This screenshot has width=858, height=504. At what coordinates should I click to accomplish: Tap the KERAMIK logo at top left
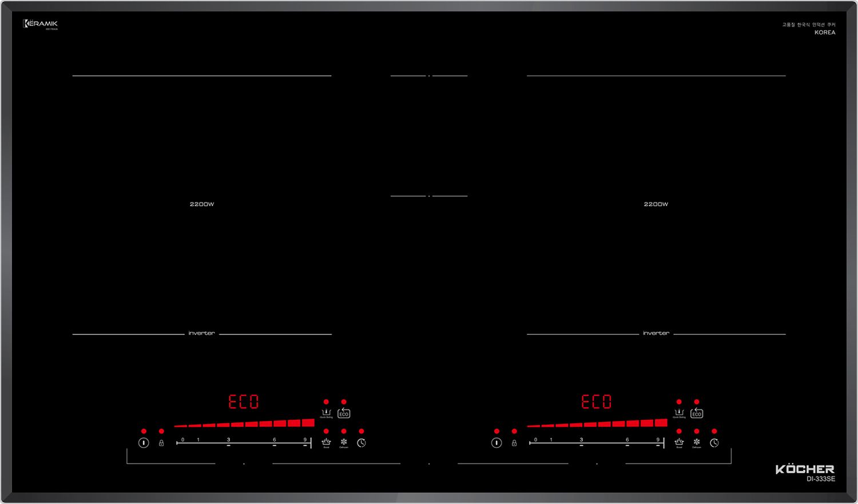[x=41, y=24]
